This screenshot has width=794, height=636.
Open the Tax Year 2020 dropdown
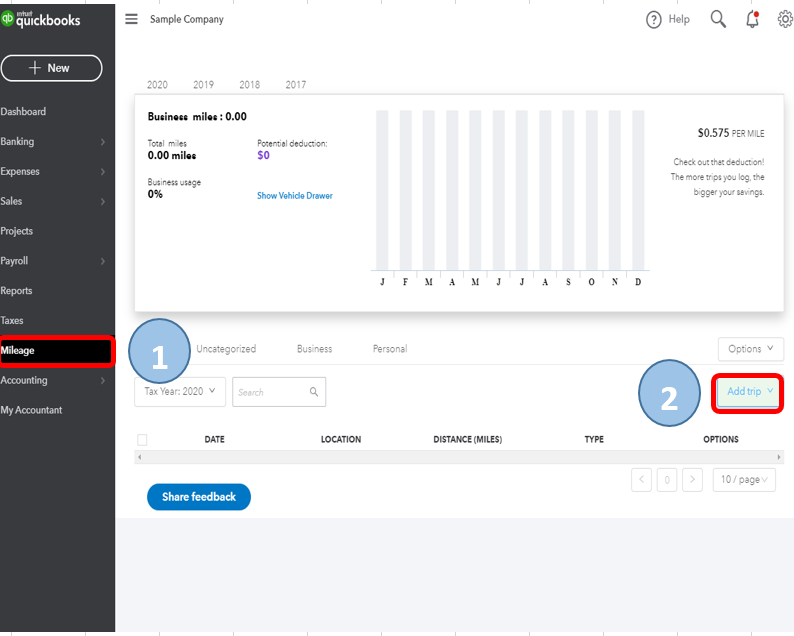pyautogui.click(x=180, y=391)
